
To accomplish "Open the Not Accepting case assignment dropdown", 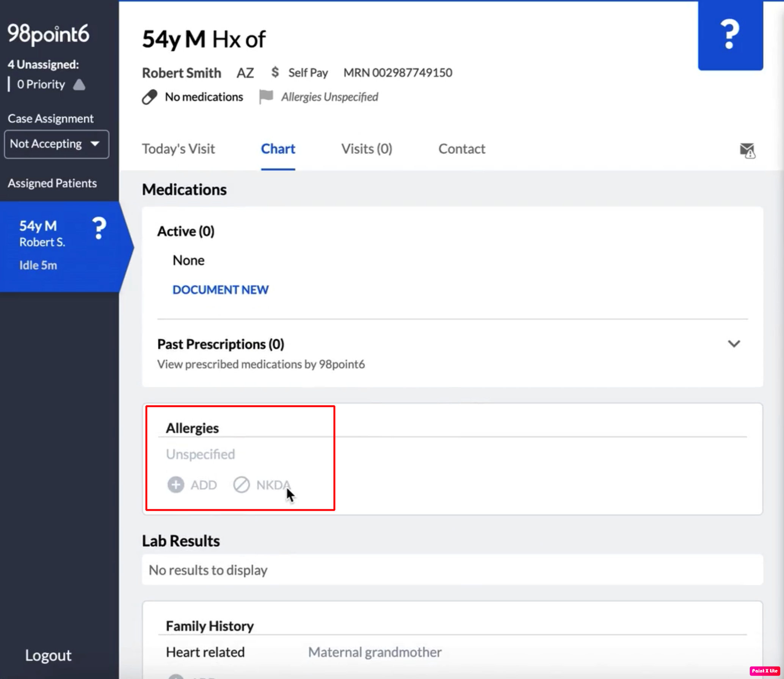I will 56,144.
